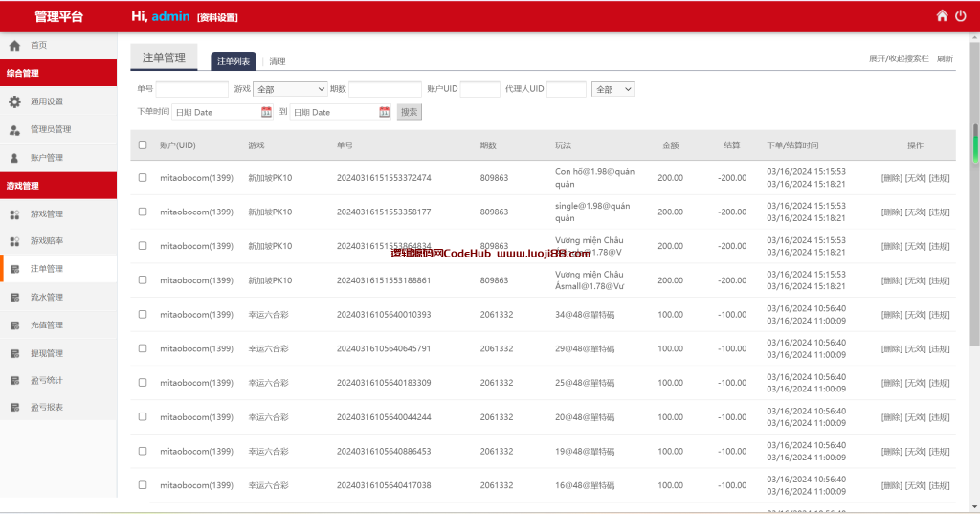Image resolution: width=980 pixels, height=514 pixels.
Task: Click 无效 for order 20240316105640645791
Action: point(916,349)
